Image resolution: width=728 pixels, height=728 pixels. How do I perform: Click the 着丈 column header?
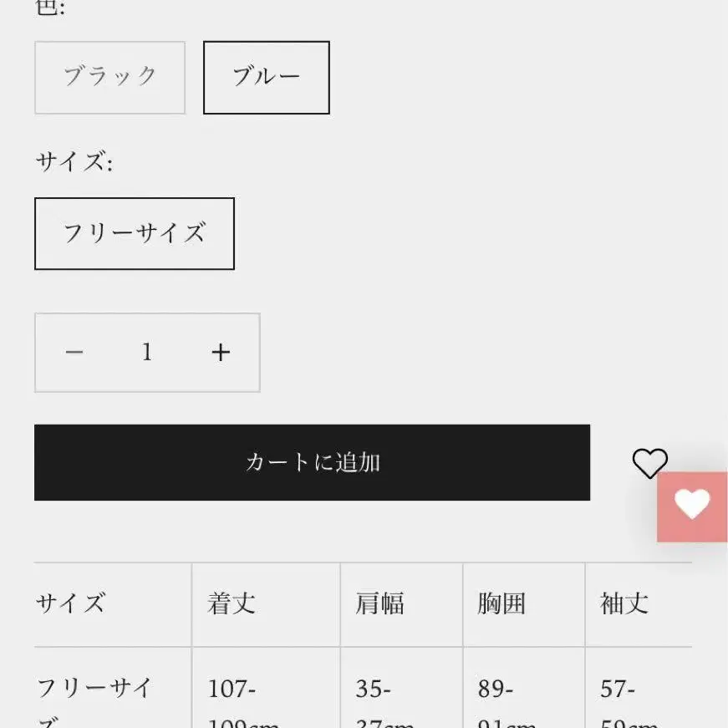[x=232, y=603]
